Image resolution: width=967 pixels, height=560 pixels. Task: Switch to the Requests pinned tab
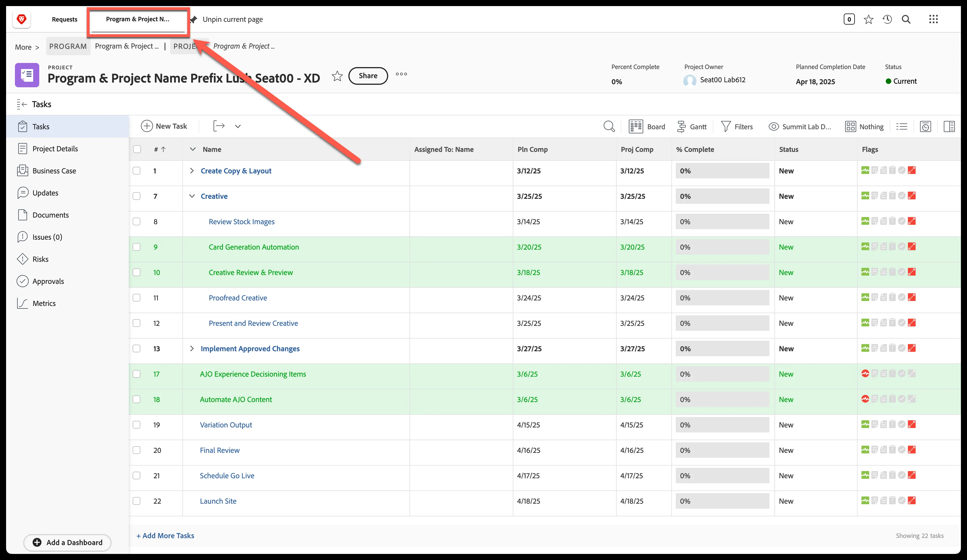(64, 19)
